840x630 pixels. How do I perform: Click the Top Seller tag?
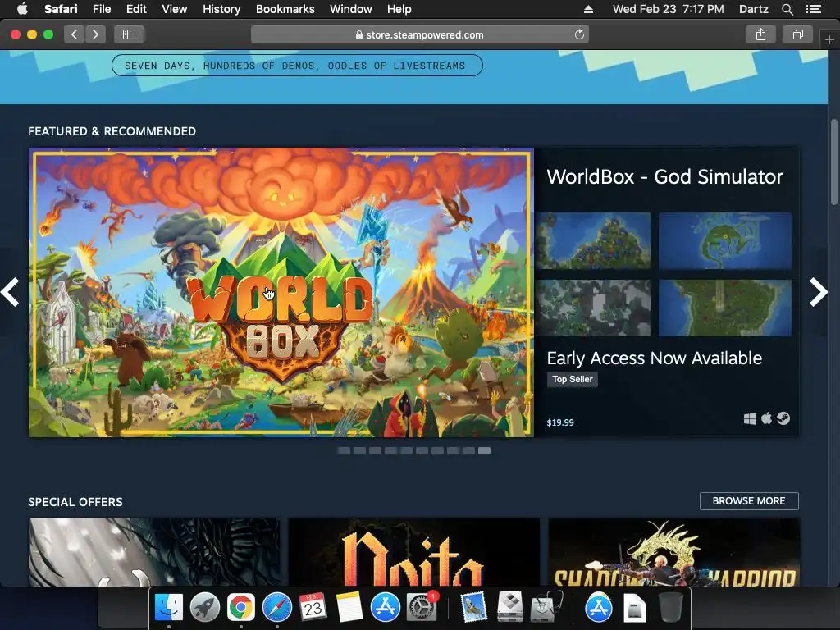coord(572,379)
